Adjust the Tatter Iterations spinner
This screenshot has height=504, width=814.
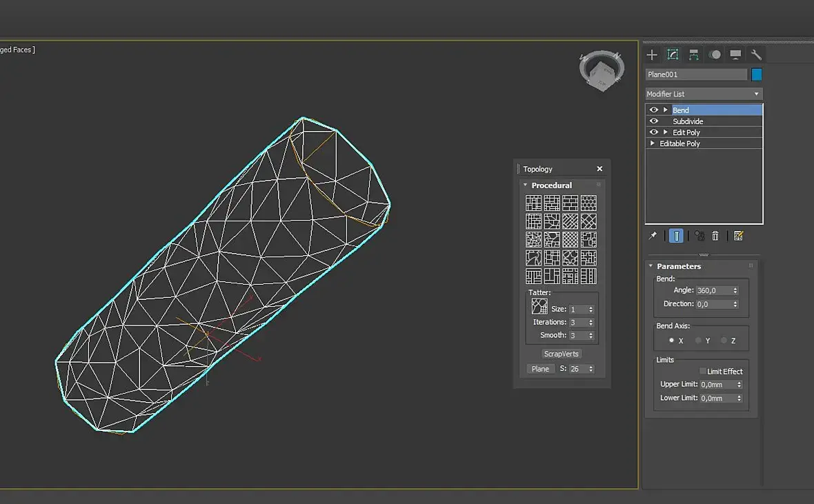[590, 323]
